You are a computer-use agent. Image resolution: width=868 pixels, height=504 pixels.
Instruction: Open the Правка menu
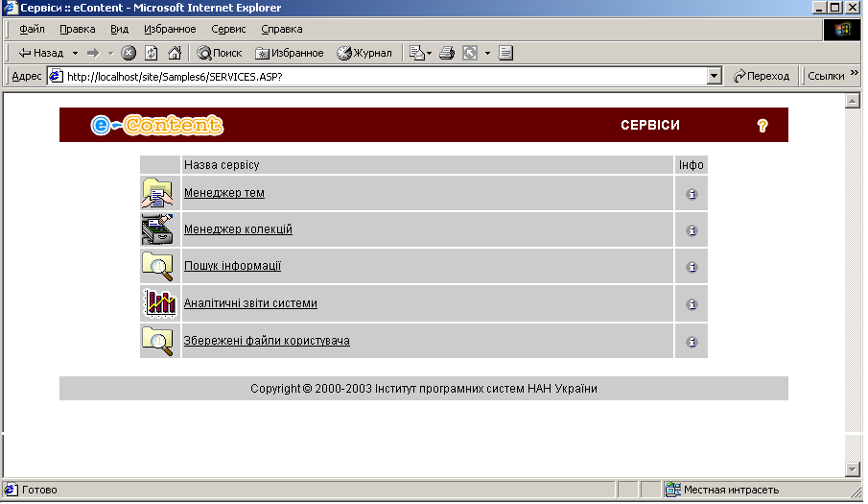point(78,30)
